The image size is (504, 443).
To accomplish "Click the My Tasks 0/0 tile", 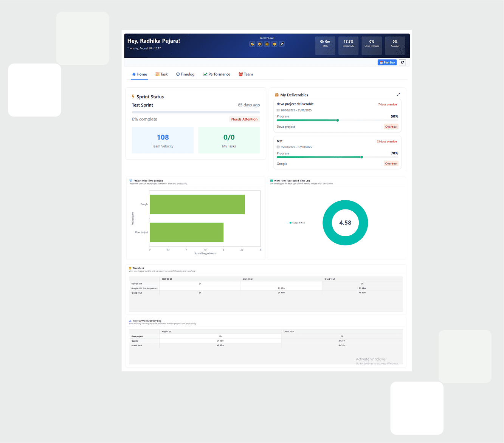I will click(229, 140).
